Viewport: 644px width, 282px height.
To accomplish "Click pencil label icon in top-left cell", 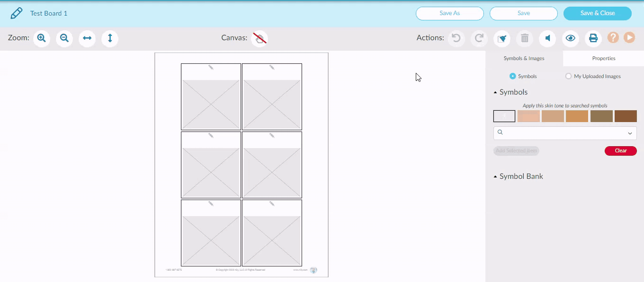I will (x=211, y=68).
